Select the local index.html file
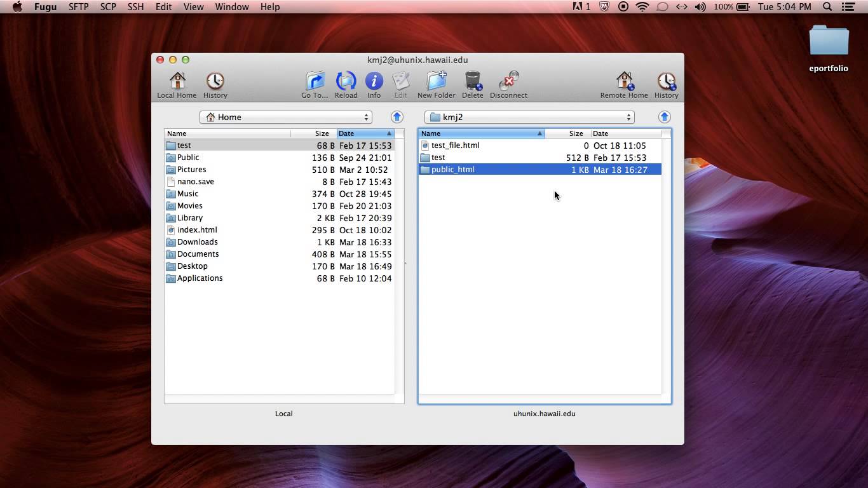The image size is (868, 488). tap(280, 230)
